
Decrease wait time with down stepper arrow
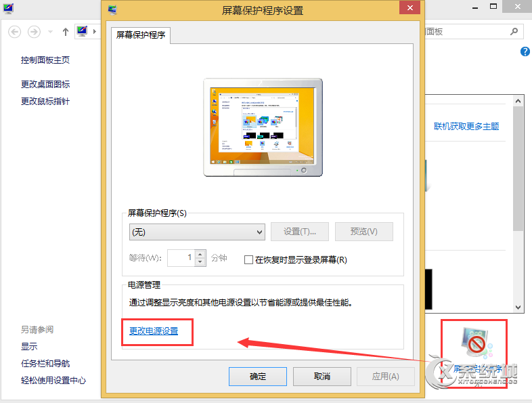[200, 262]
